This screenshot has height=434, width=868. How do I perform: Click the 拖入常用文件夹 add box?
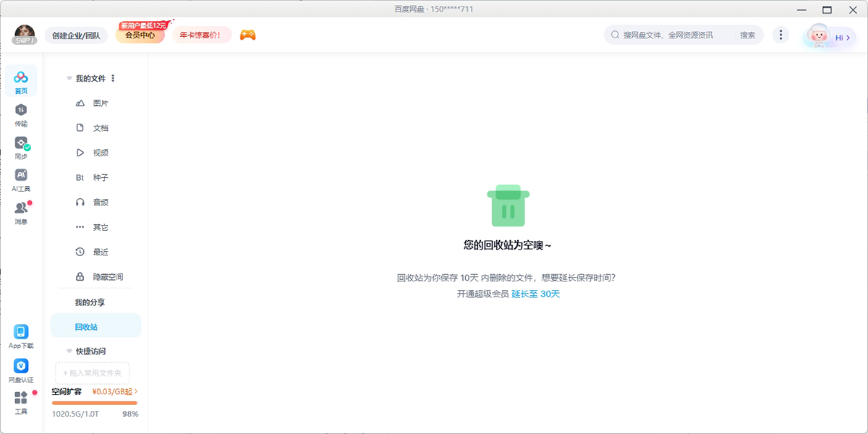coord(93,373)
